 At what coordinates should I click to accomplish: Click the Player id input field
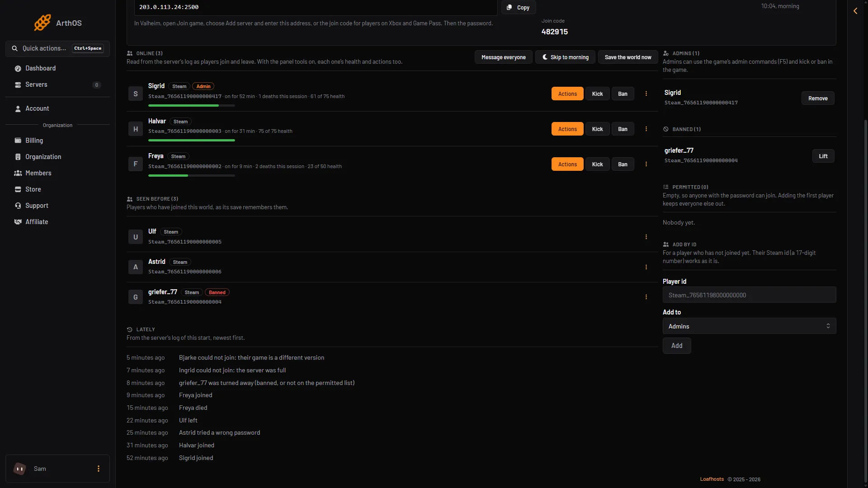pyautogui.click(x=749, y=295)
